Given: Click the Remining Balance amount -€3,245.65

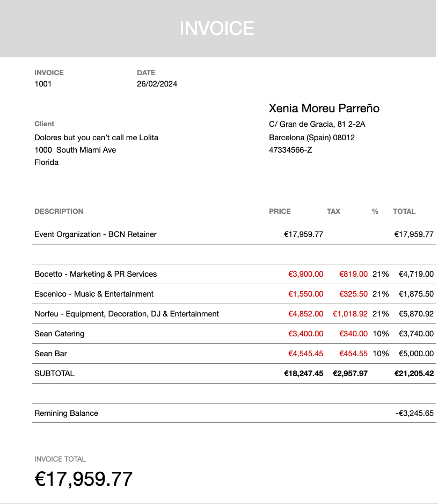Looking at the screenshot, I should (414, 413).
